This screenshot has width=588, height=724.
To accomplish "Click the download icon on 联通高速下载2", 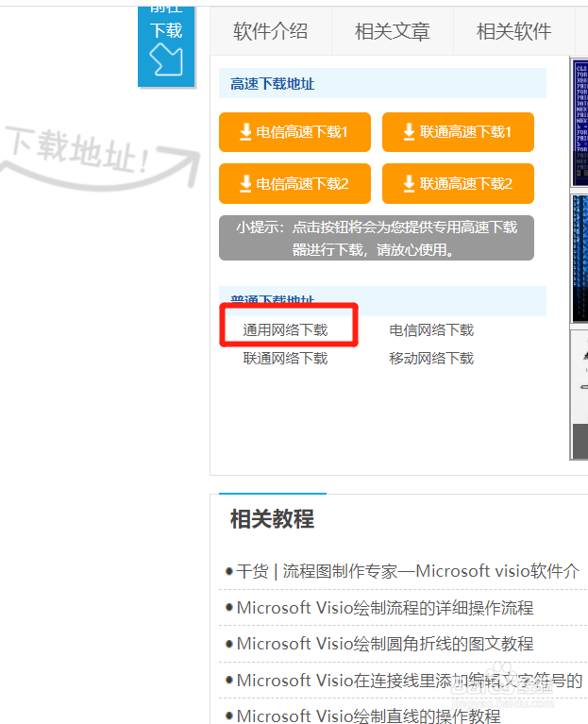I will 409,183.
